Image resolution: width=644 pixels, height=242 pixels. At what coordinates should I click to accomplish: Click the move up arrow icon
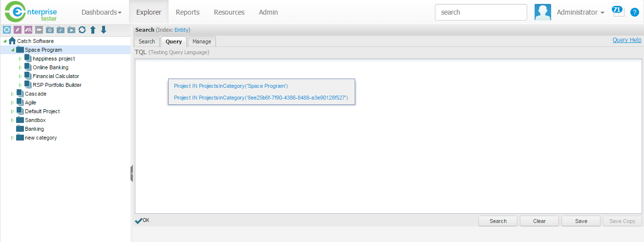tap(93, 30)
